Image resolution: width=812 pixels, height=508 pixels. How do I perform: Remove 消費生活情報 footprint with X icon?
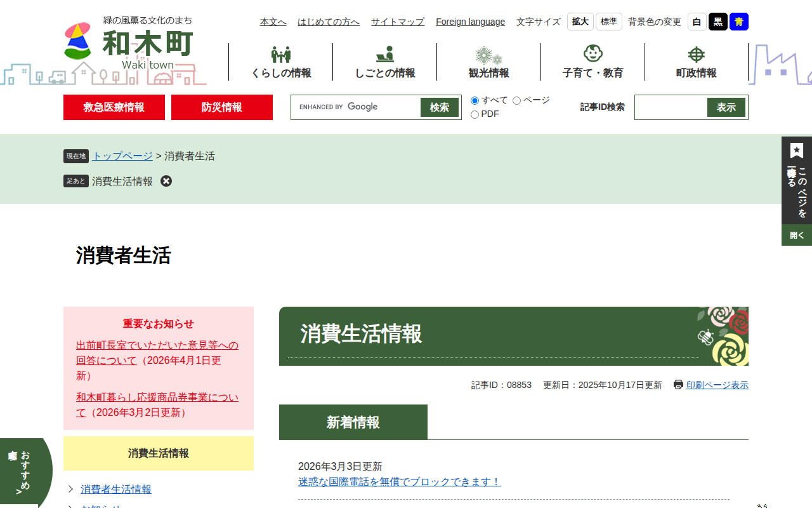(x=166, y=181)
